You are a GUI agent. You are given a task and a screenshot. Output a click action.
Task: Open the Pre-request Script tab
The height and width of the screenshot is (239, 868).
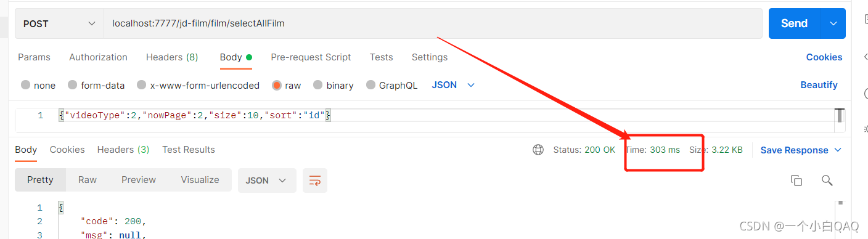pyautogui.click(x=311, y=57)
